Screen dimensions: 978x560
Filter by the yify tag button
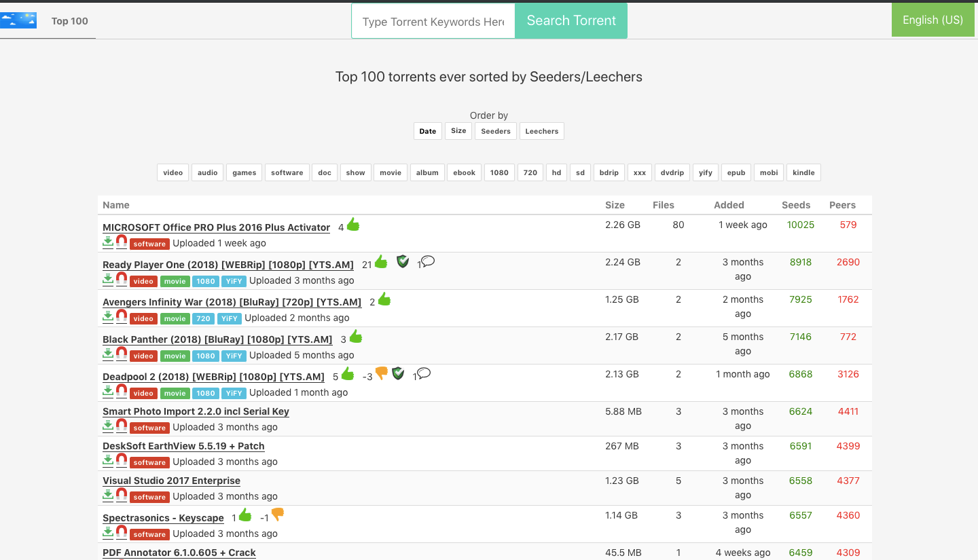coord(706,172)
